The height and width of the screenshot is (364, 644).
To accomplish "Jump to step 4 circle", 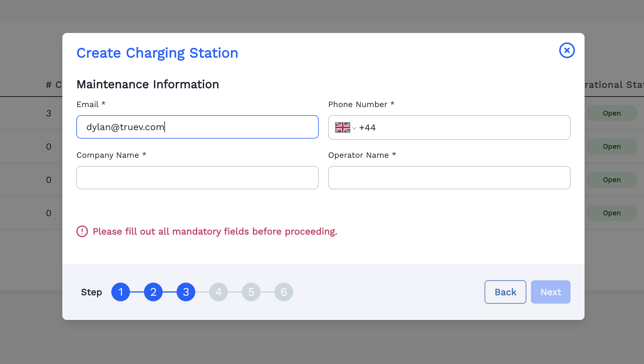I will click(219, 292).
